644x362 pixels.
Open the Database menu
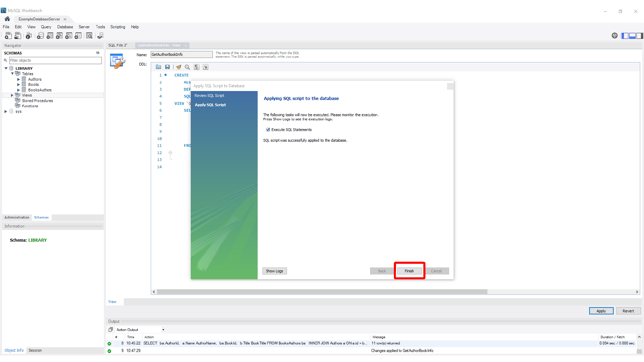(65, 27)
